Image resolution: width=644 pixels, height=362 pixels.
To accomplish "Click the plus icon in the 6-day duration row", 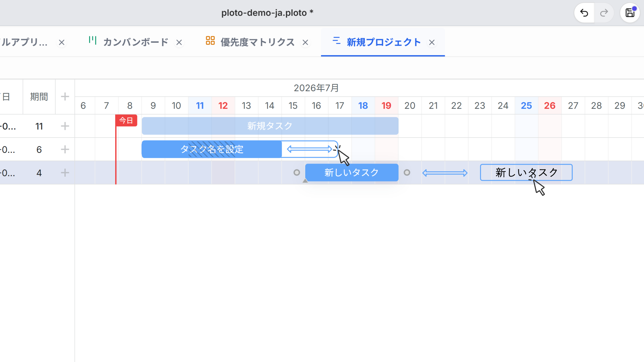I will [x=65, y=149].
